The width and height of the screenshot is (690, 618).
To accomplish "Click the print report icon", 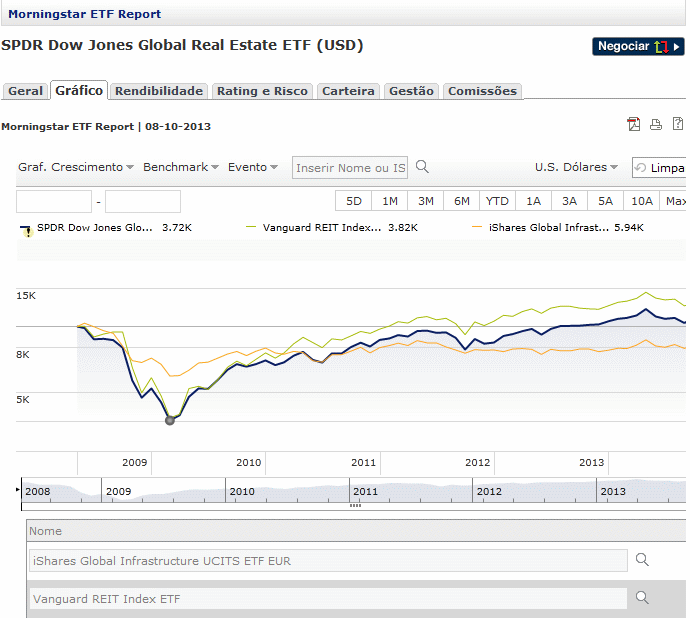I will [x=656, y=125].
